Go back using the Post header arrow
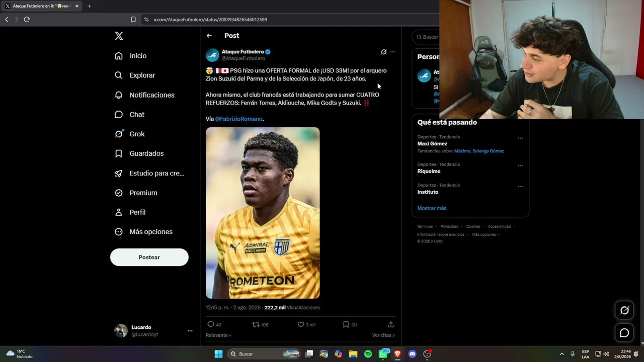644x362 pixels. pyautogui.click(x=209, y=36)
